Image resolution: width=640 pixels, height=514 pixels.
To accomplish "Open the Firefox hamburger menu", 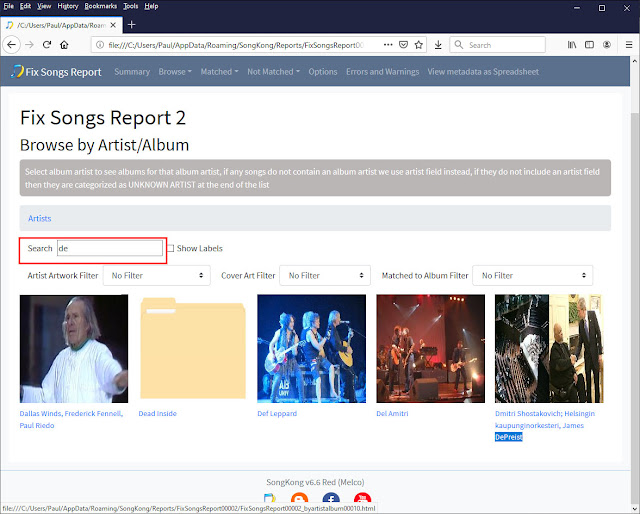I will [629, 45].
